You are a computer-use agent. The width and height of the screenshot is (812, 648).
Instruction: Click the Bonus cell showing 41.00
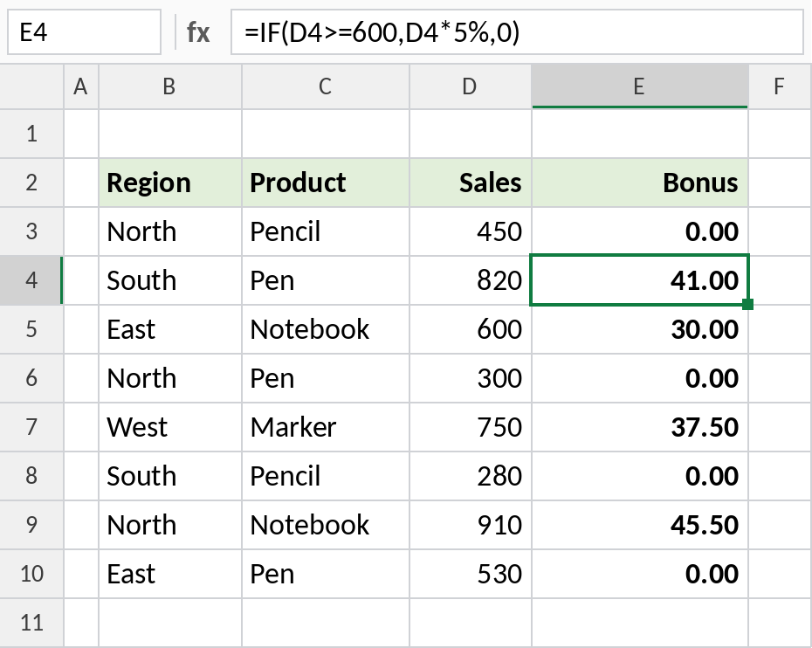pos(640,280)
